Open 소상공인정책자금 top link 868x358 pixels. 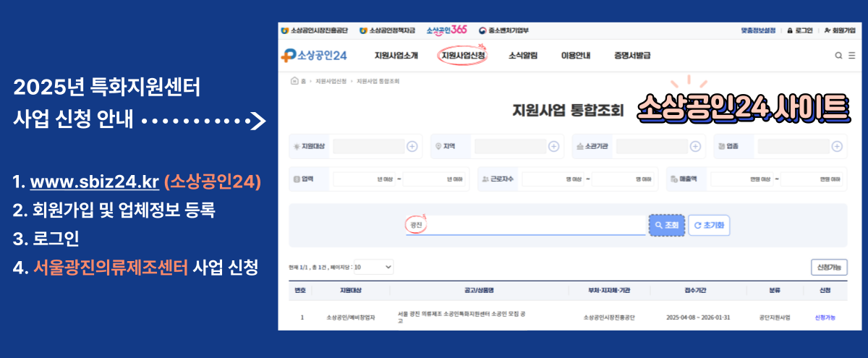tap(389, 30)
